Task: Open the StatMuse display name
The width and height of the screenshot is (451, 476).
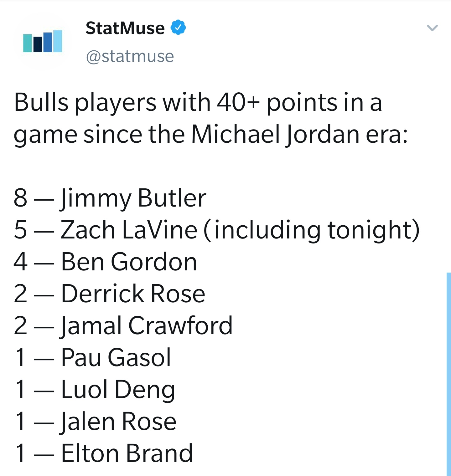Action: [x=125, y=28]
